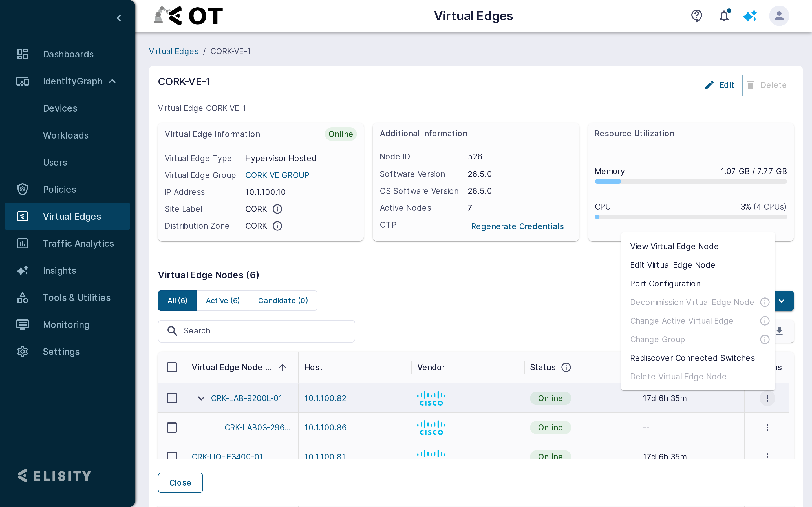Collapse the IdentityGraph sidebar section

113,81
